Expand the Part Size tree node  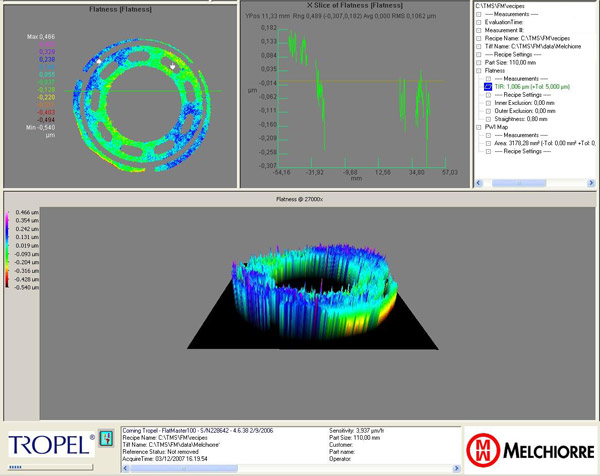click(478, 63)
